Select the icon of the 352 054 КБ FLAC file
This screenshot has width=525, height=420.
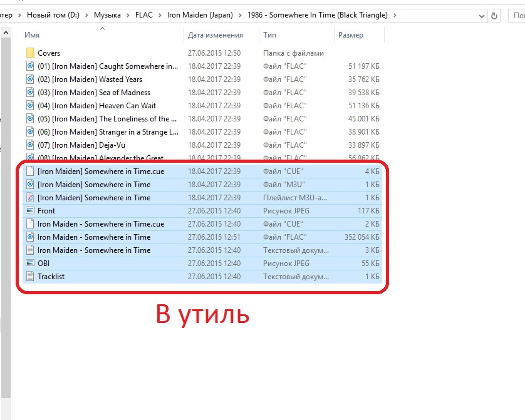30,237
